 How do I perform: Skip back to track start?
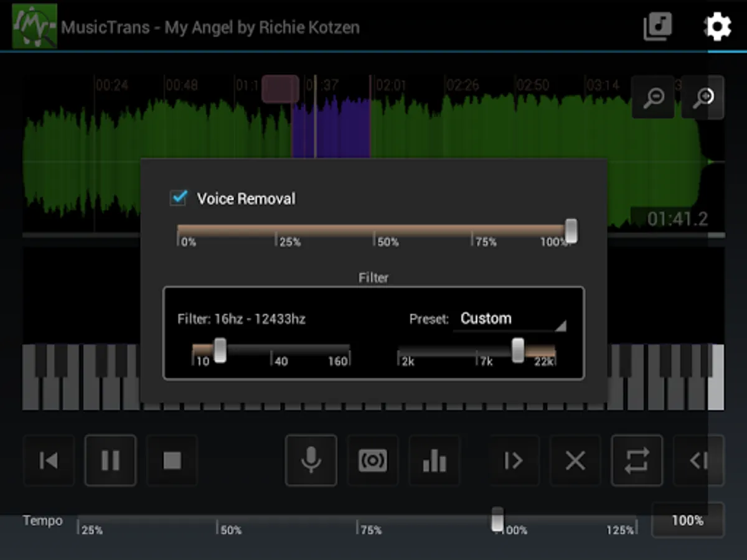pos(49,460)
